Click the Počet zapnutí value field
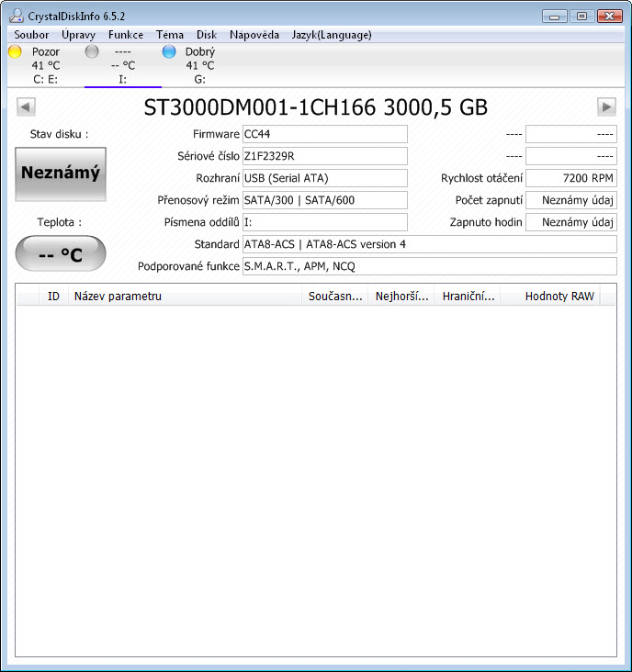This screenshot has width=632, height=672. tap(571, 200)
